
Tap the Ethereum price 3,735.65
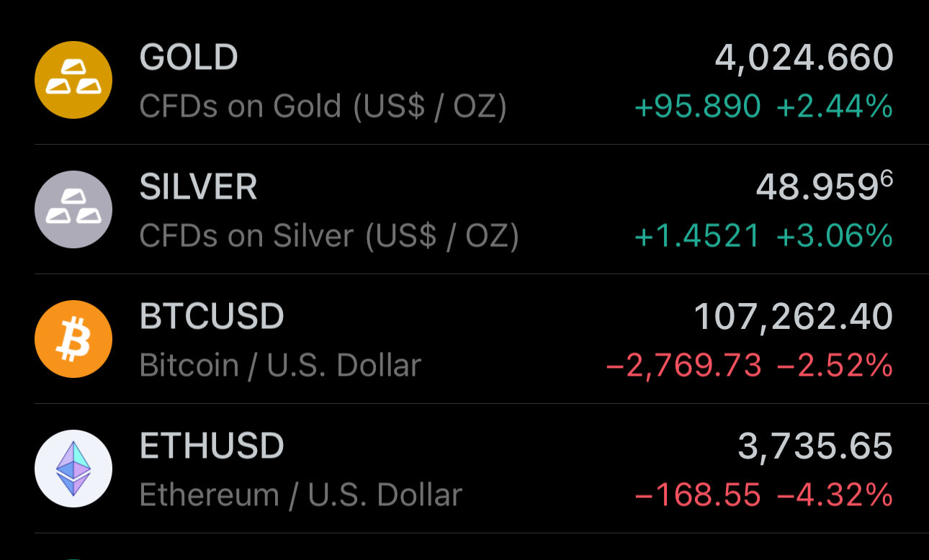(x=815, y=446)
